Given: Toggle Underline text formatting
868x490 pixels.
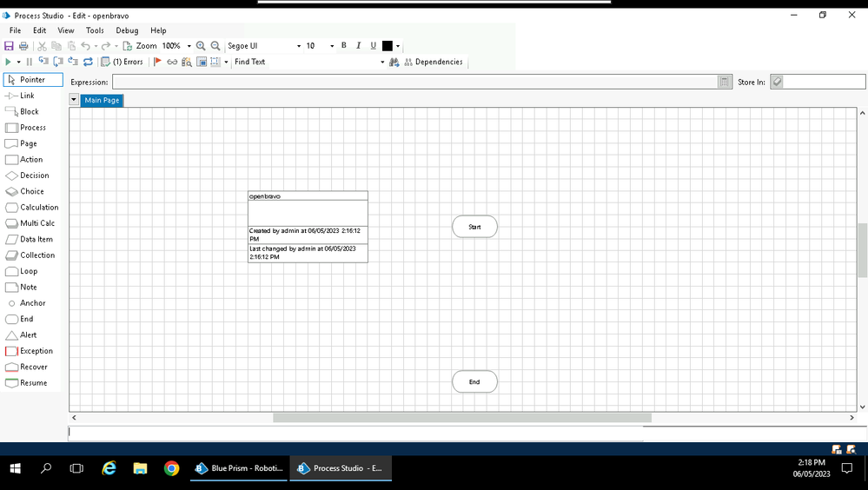Looking at the screenshot, I should pos(373,45).
